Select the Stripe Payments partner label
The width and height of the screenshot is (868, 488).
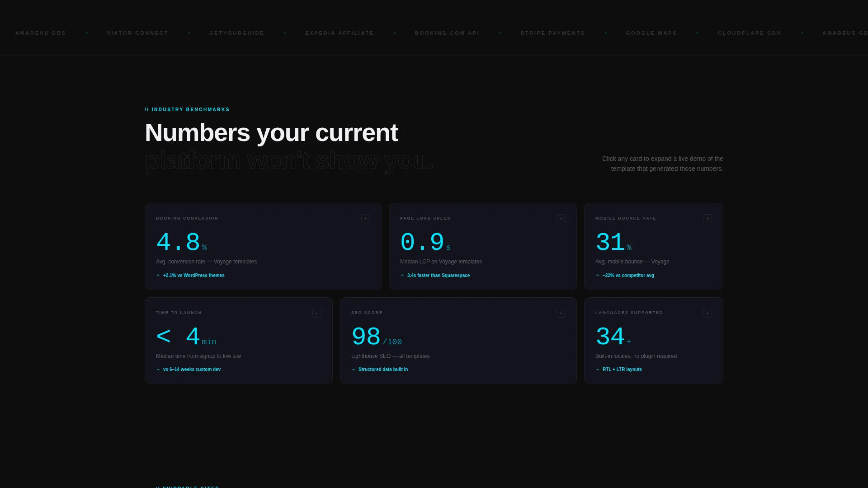tap(552, 33)
